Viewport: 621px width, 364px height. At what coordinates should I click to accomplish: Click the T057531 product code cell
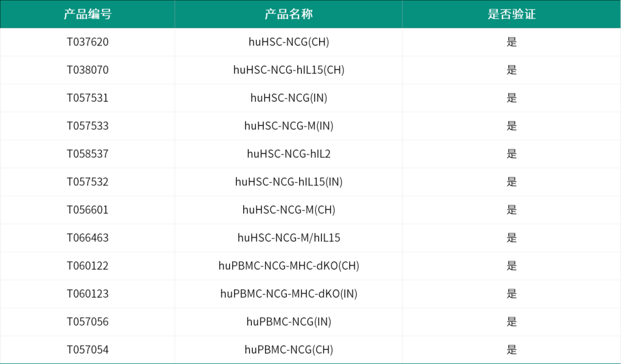87,98
